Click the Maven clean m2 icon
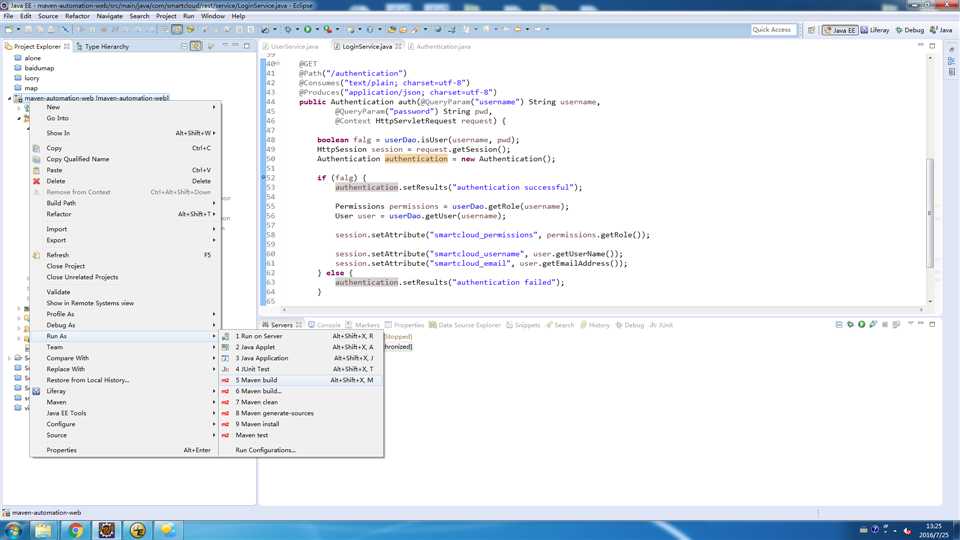Image resolution: width=960 pixels, height=540 pixels. pos(225,402)
